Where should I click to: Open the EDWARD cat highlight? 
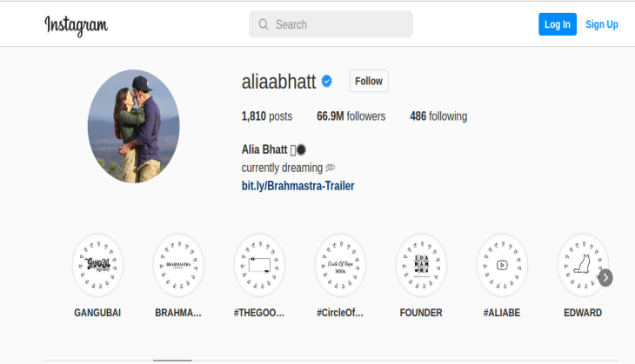pos(583,265)
